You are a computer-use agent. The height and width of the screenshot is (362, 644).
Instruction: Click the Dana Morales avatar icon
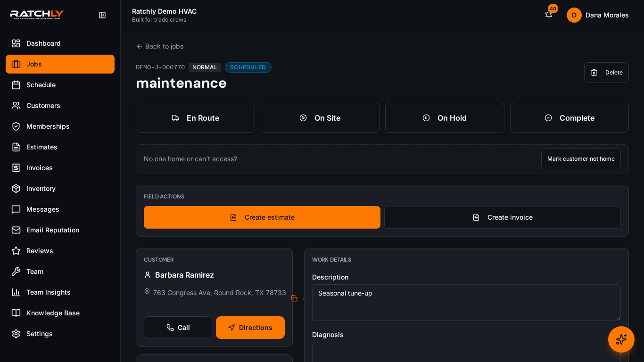click(x=574, y=15)
